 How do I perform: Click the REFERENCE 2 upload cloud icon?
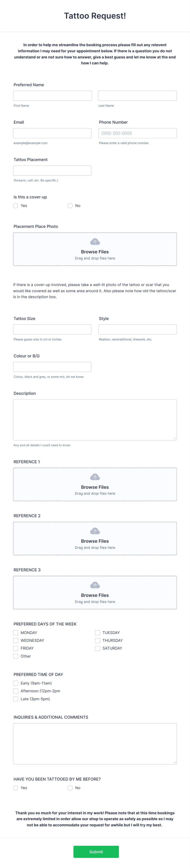point(95,531)
